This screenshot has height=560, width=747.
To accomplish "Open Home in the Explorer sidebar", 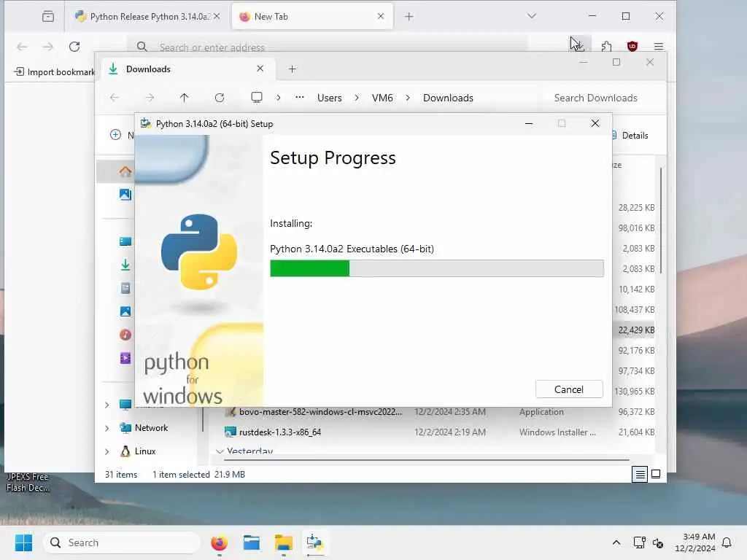I will click(125, 171).
